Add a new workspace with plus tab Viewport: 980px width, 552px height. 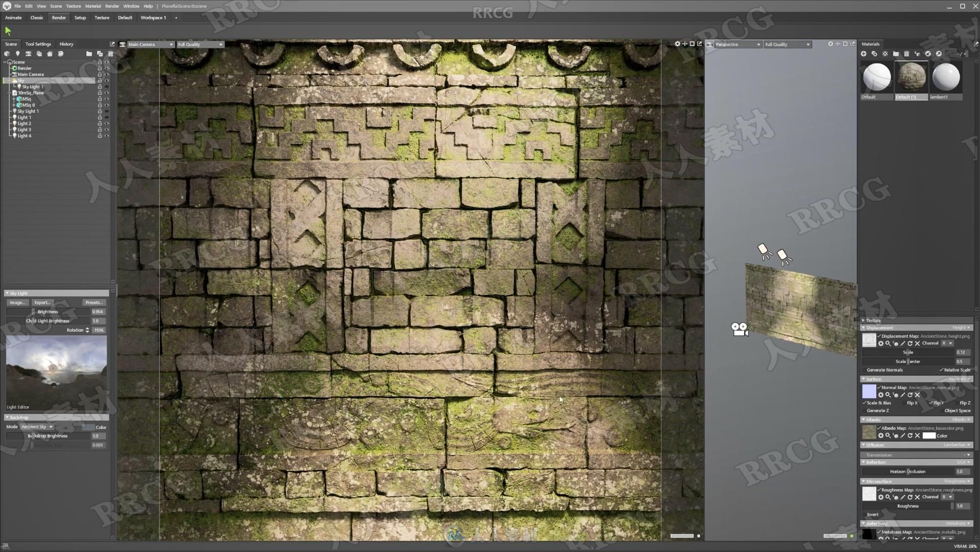[x=176, y=17]
